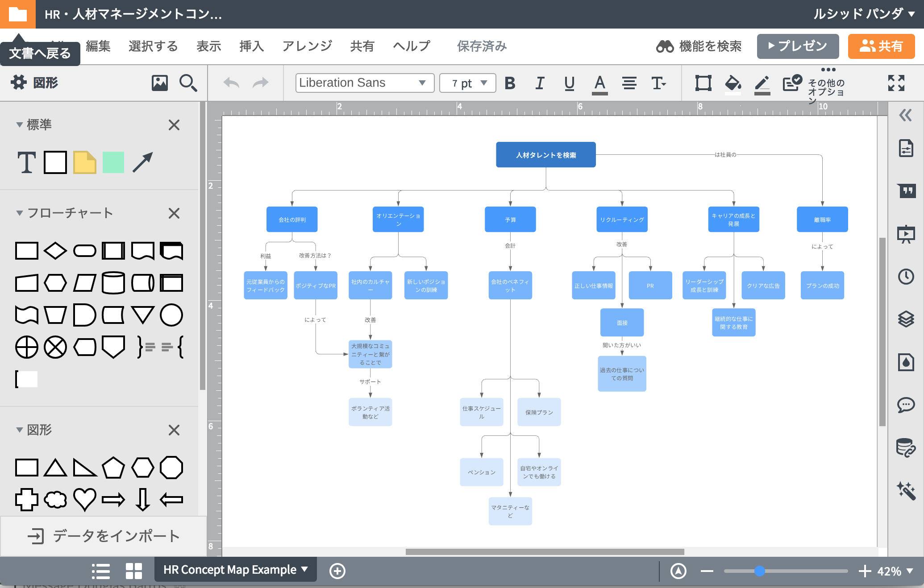Click the orange folder icon in the header

pyautogui.click(x=17, y=14)
